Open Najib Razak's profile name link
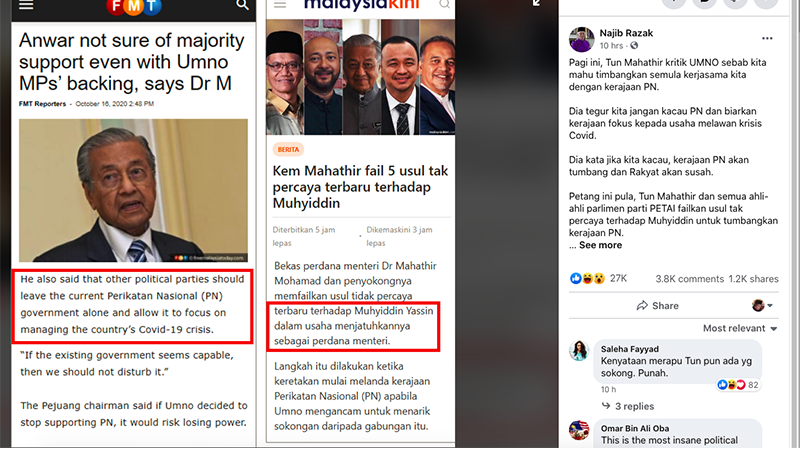 (x=626, y=33)
